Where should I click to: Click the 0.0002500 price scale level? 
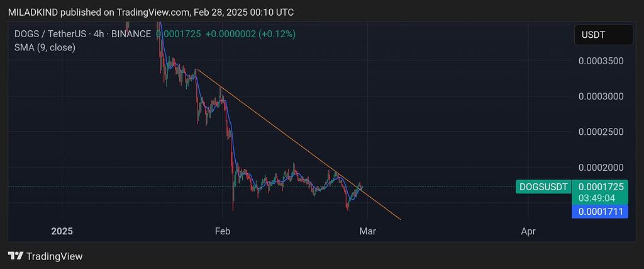599,132
